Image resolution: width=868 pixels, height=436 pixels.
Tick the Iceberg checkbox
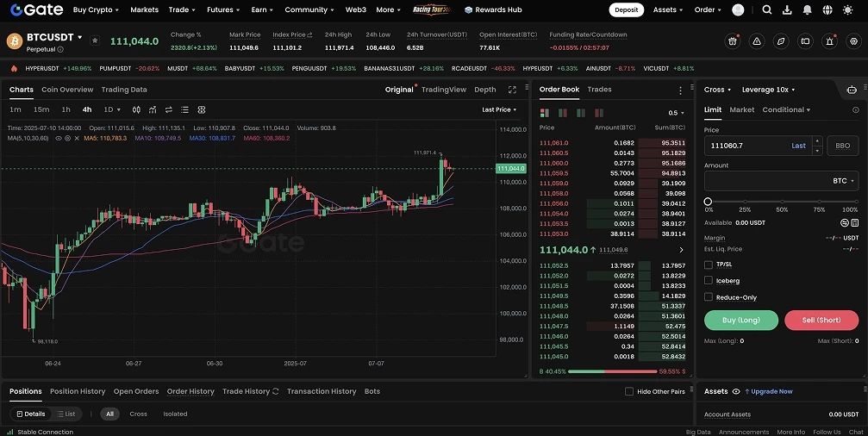point(709,281)
